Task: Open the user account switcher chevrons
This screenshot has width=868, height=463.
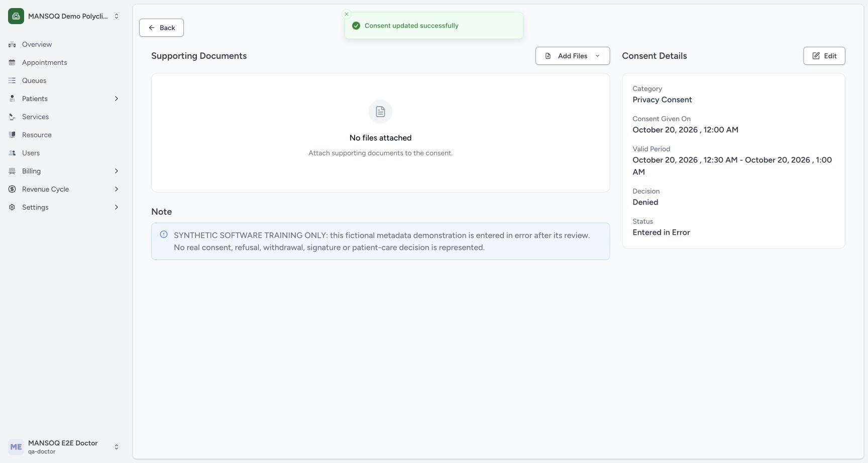Action: 117,447
